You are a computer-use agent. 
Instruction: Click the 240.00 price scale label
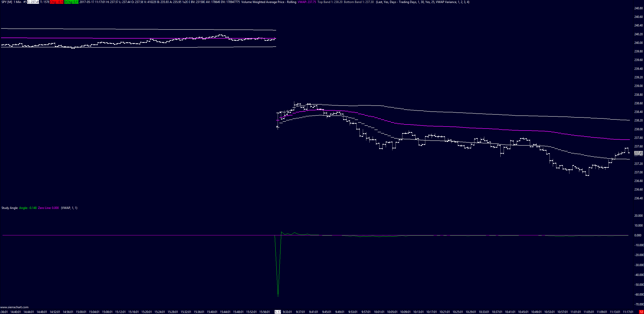(x=638, y=43)
